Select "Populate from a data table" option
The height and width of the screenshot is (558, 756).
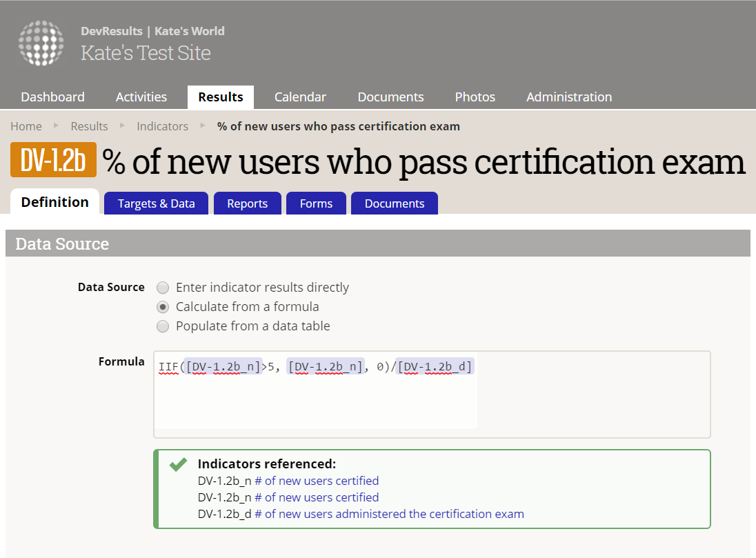point(163,326)
